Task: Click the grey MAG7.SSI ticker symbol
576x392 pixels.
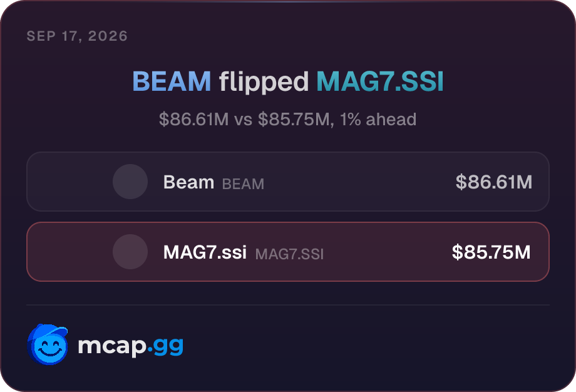Action: pyautogui.click(x=289, y=254)
